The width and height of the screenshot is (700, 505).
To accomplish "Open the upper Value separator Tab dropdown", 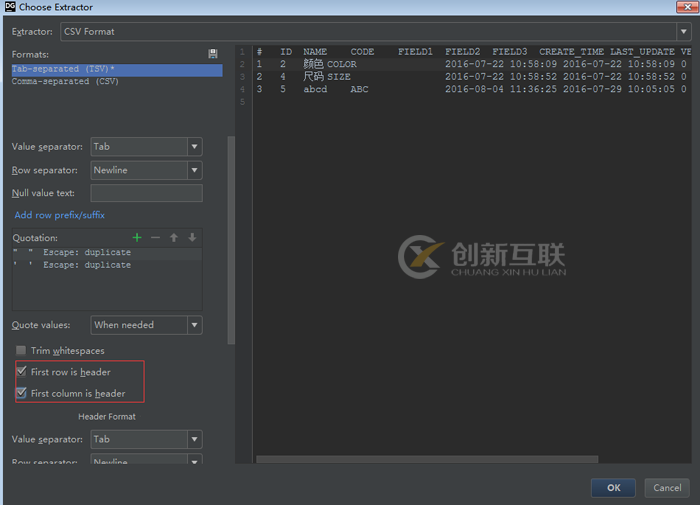I will 195,146.
